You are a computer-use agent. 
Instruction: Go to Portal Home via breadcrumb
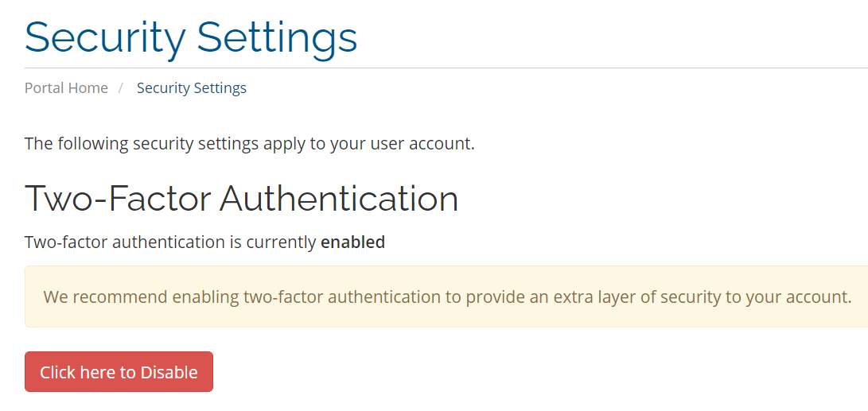click(x=66, y=88)
